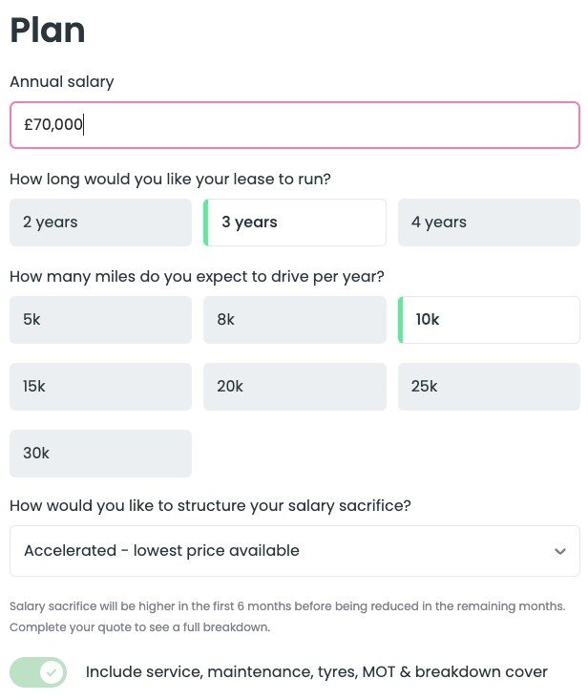Click the Plan heading
This screenshot has height=700, width=588.
point(48,31)
